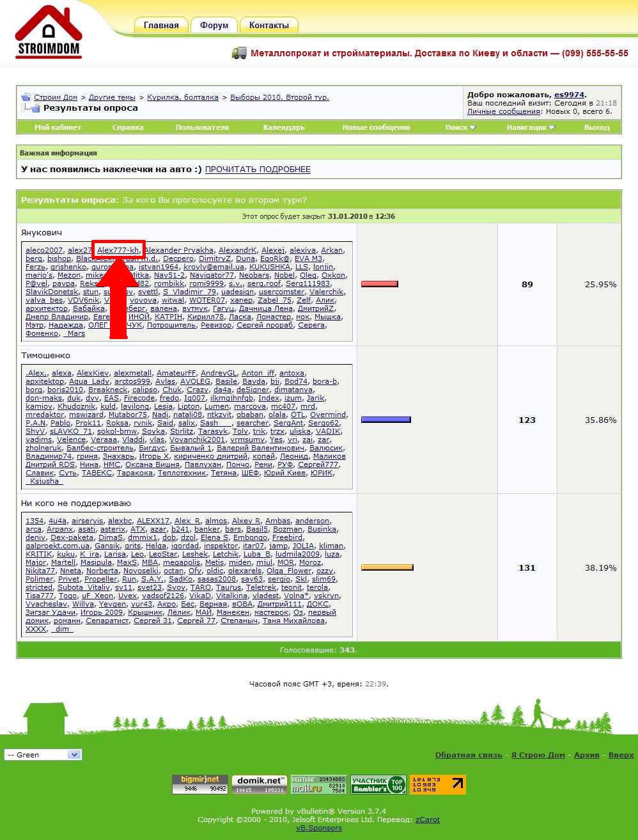Click the delivery truck icon in banner
Image resolution: width=638 pixels, height=840 pixels.
[x=239, y=53]
